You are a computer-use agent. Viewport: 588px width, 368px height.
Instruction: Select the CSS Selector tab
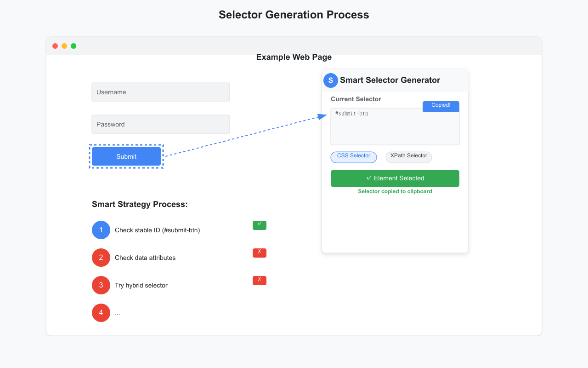(x=354, y=157)
